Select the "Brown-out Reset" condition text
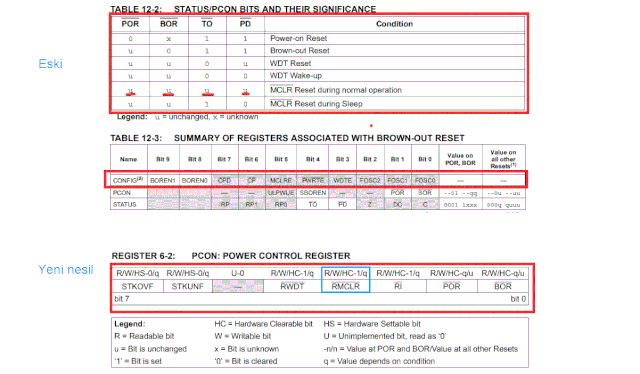This screenshot has height=374, width=640. click(x=300, y=51)
